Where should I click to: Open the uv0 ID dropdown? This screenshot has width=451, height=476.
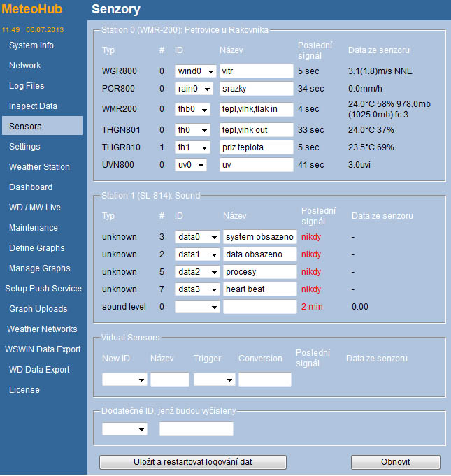tap(191, 165)
